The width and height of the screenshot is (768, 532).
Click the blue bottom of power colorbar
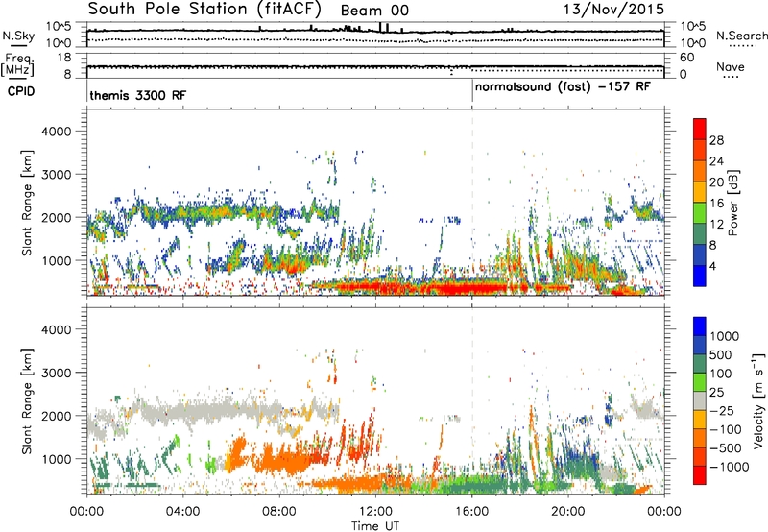pyautogui.click(x=700, y=276)
